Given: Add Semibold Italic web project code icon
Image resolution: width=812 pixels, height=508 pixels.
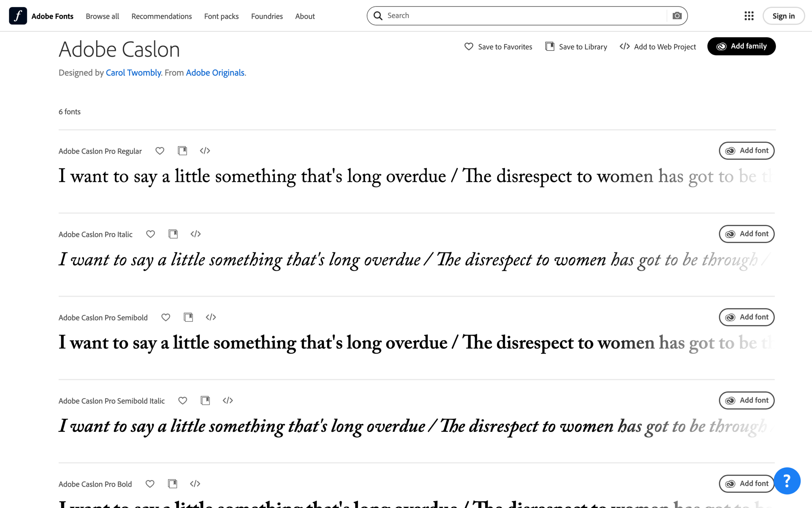Looking at the screenshot, I should [x=228, y=400].
